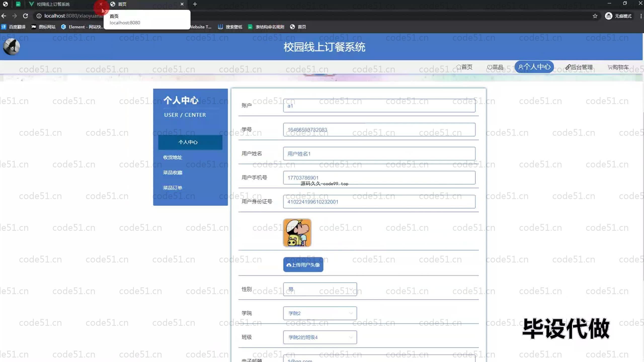Go to 首页 in the site navigation

click(464, 67)
